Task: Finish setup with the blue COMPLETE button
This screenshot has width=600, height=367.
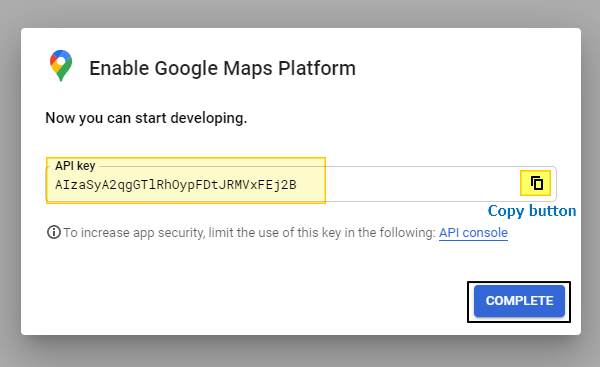Action: point(519,301)
